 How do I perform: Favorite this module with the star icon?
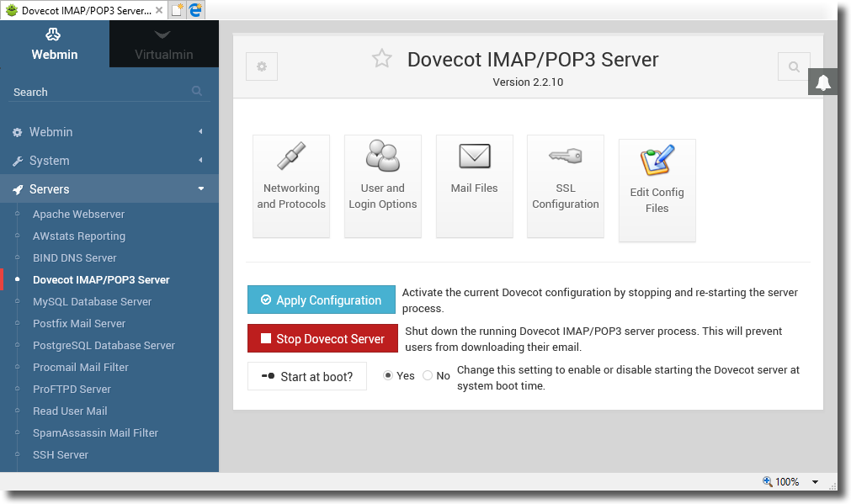point(382,59)
